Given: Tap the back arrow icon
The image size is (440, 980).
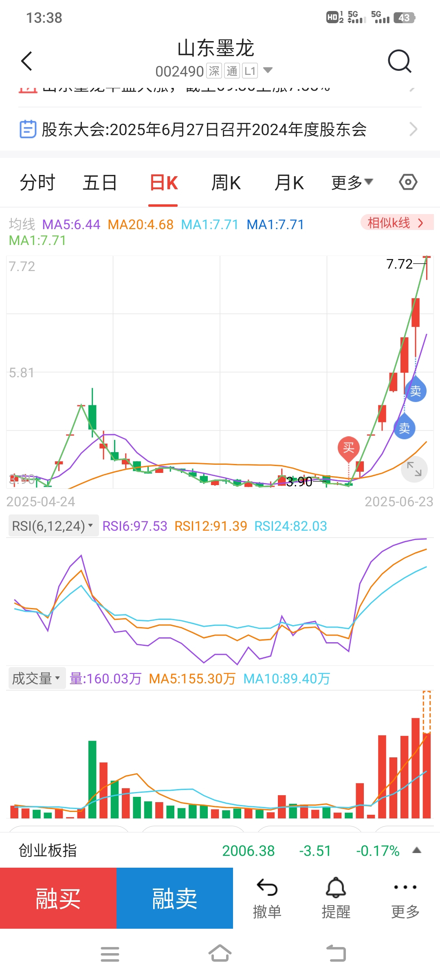Looking at the screenshot, I should pyautogui.click(x=26, y=61).
